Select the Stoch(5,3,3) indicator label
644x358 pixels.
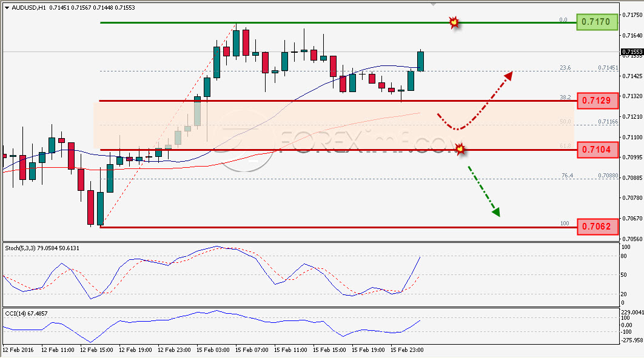(42, 248)
